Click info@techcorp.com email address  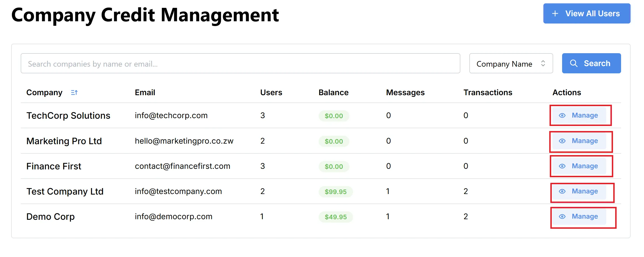click(171, 115)
